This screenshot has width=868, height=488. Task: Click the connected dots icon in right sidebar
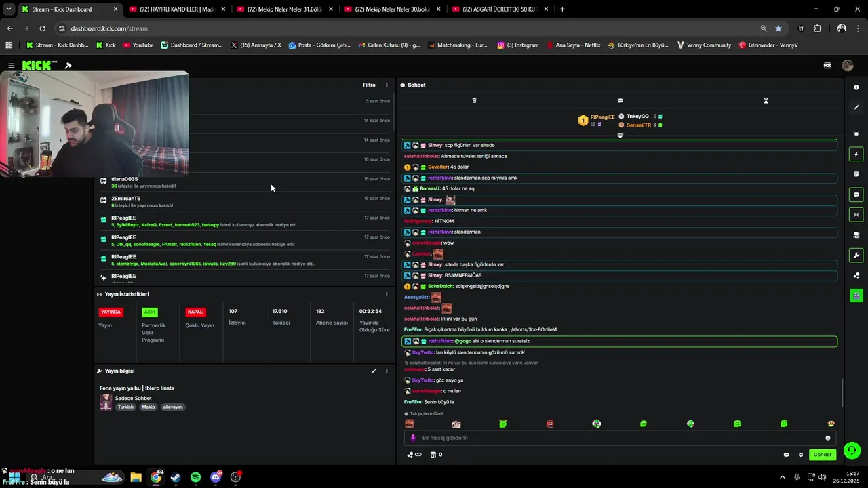[856, 275]
